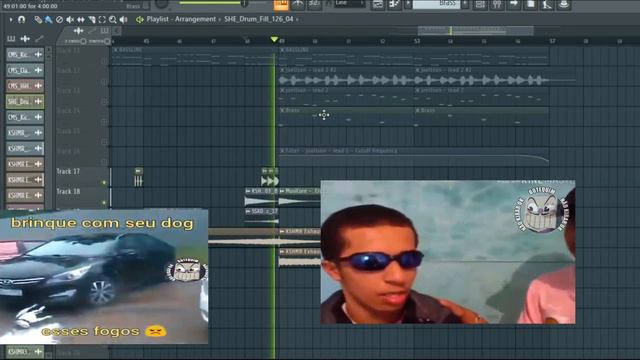This screenshot has height=360, width=640.
Task: Select the first joeltoon - lead 2 #2 audio clip
Action: (x=347, y=77)
